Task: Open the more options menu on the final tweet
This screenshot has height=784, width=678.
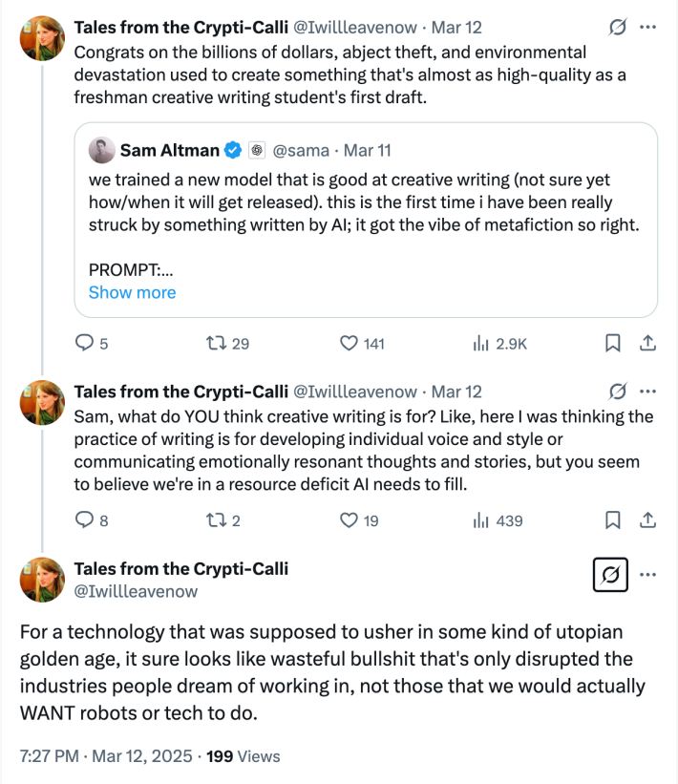Action: [647, 575]
